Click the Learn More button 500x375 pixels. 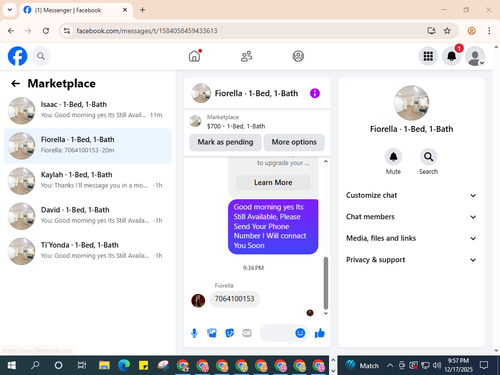pos(273,183)
